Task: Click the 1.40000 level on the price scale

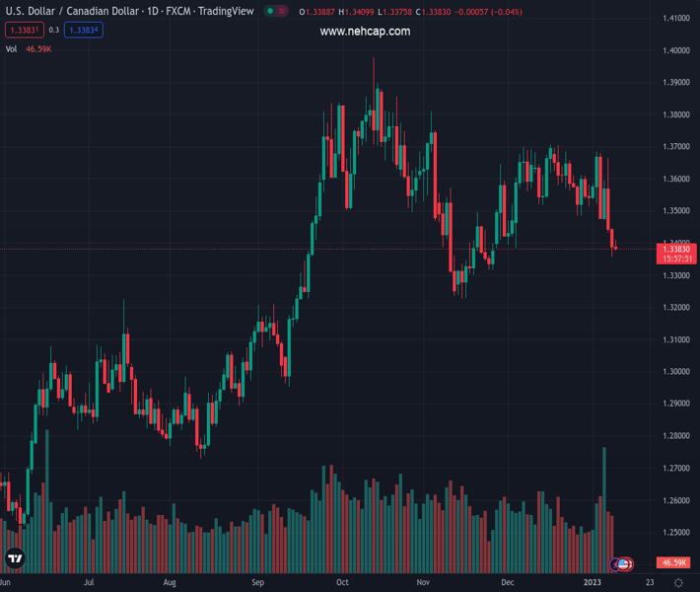Action: tap(676, 51)
